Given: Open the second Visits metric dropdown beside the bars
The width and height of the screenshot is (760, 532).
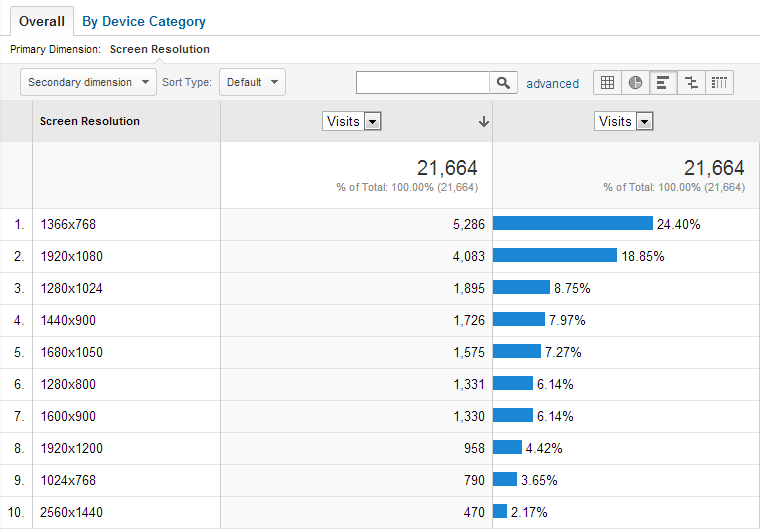Looking at the screenshot, I should point(623,121).
